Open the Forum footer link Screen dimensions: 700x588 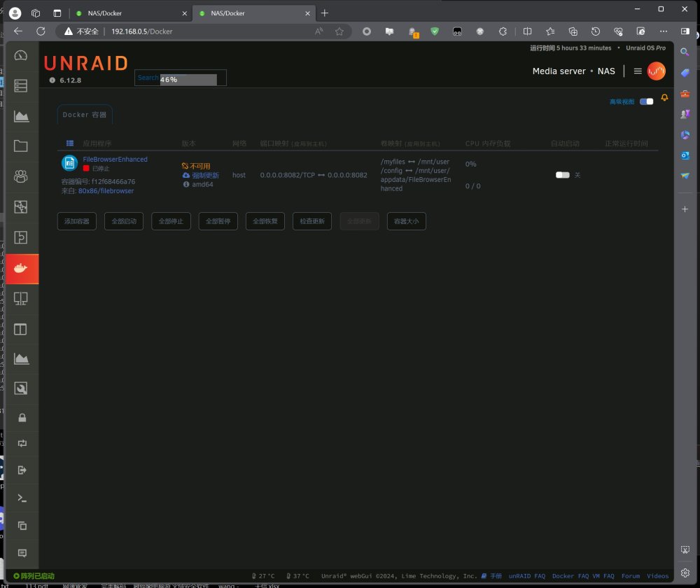pos(631,576)
